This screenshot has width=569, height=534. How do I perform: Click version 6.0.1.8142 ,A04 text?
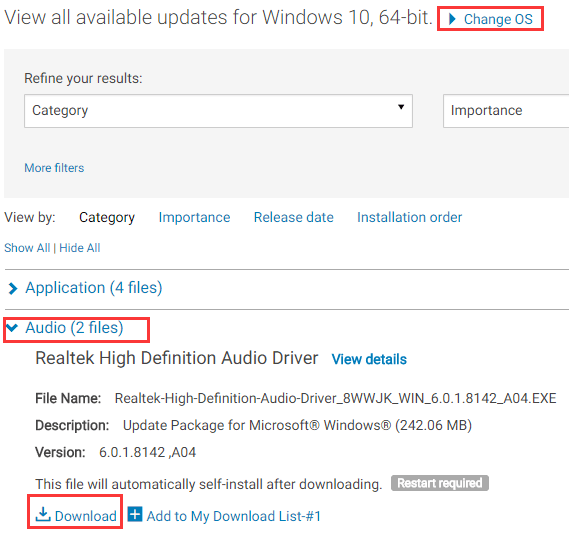pos(147,452)
